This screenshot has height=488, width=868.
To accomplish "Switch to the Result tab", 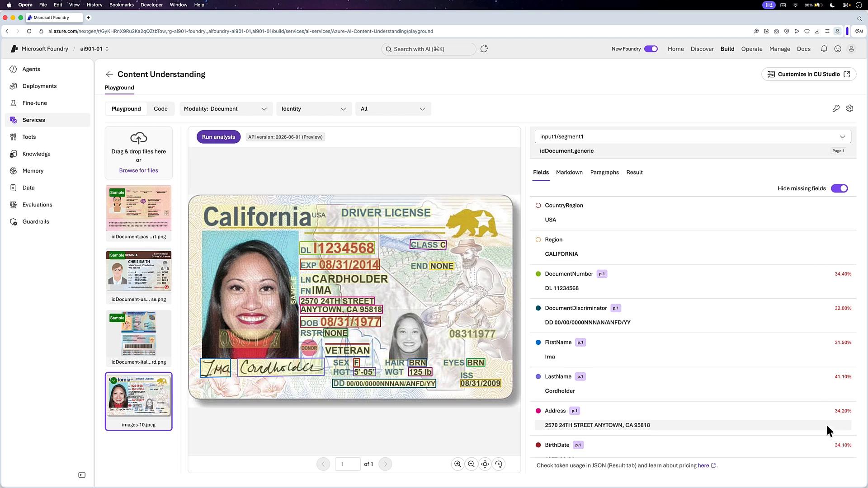I will 634,173.
